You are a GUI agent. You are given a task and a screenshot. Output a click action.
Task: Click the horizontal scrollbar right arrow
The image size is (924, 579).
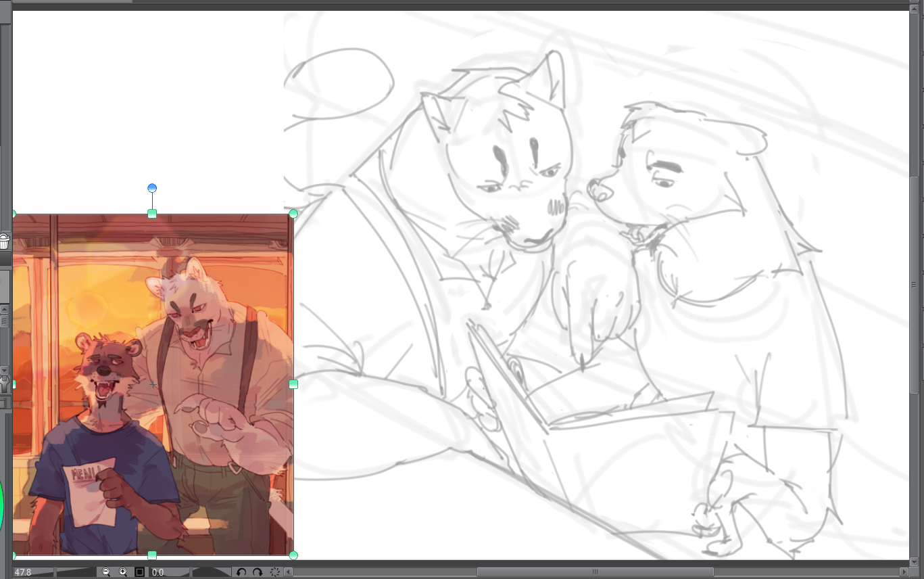pos(904,572)
